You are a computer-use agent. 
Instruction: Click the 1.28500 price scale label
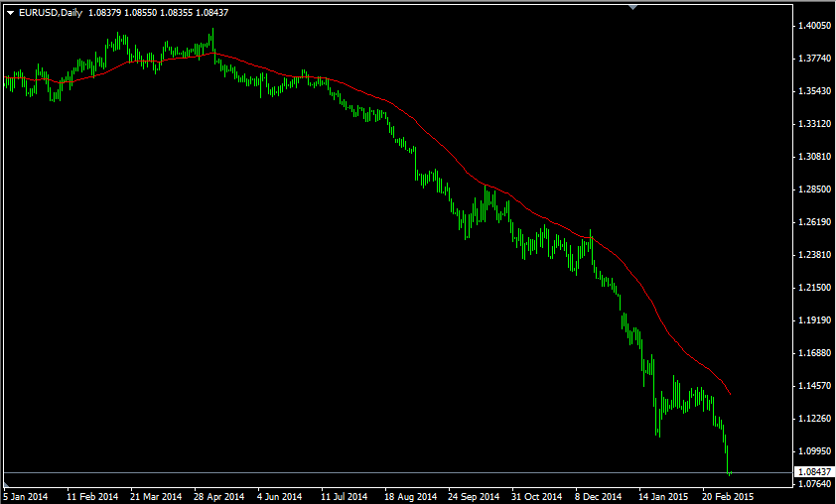click(814, 189)
